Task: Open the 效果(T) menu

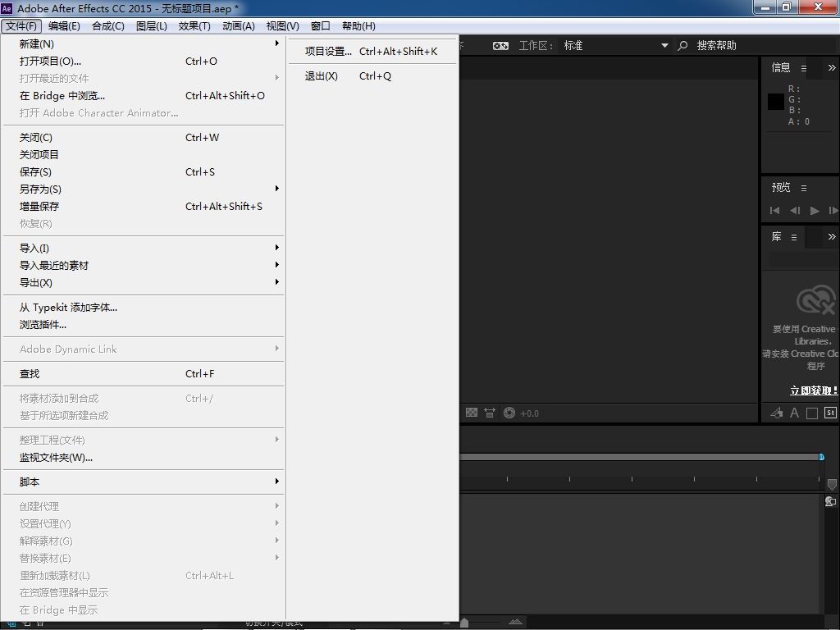Action: tap(194, 25)
